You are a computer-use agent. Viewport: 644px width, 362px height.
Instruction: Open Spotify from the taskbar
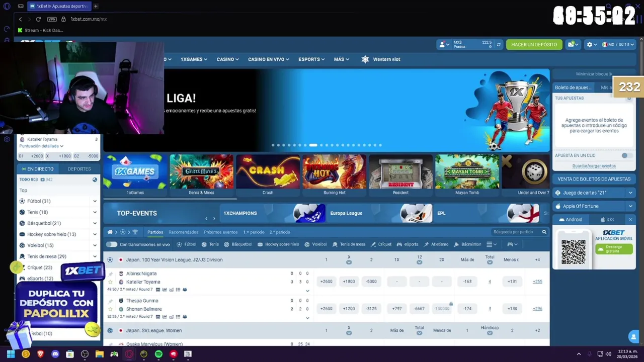(x=158, y=354)
